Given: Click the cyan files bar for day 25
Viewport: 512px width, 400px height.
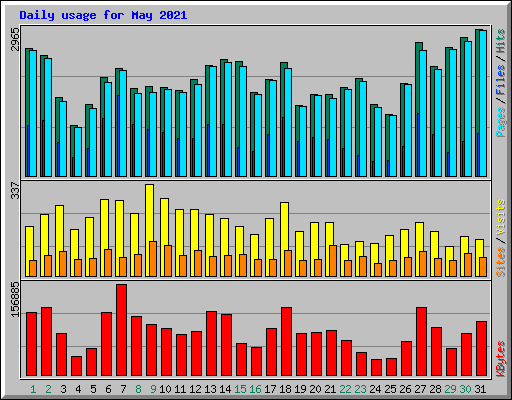Looking at the screenshot, I should [393, 146].
